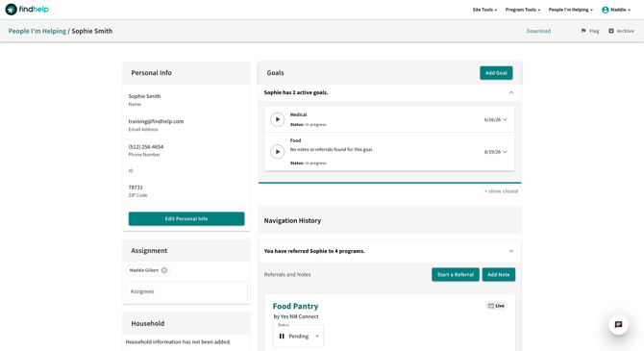Image resolution: width=644 pixels, height=351 pixels.
Task: Expand Medical goal dated 6/16/26
Action: click(x=505, y=119)
